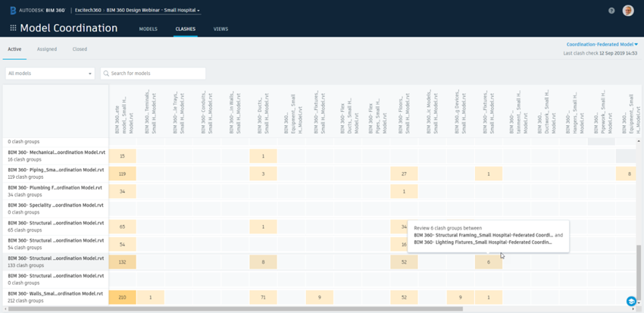Click the Autodesk BIM 360 logo
This screenshot has height=313, width=644.
coord(37,11)
